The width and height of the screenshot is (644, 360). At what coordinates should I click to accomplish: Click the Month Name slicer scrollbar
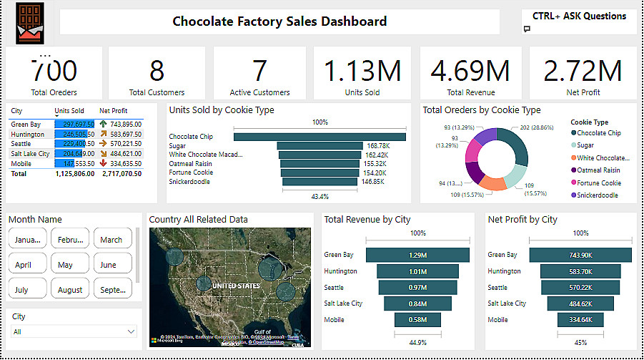137,255
